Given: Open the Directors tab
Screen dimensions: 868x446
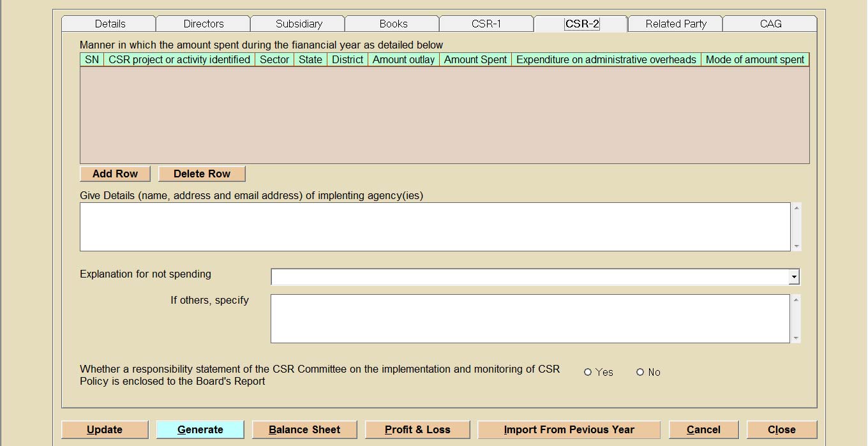Looking at the screenshot, I should [x=204, y=24].
